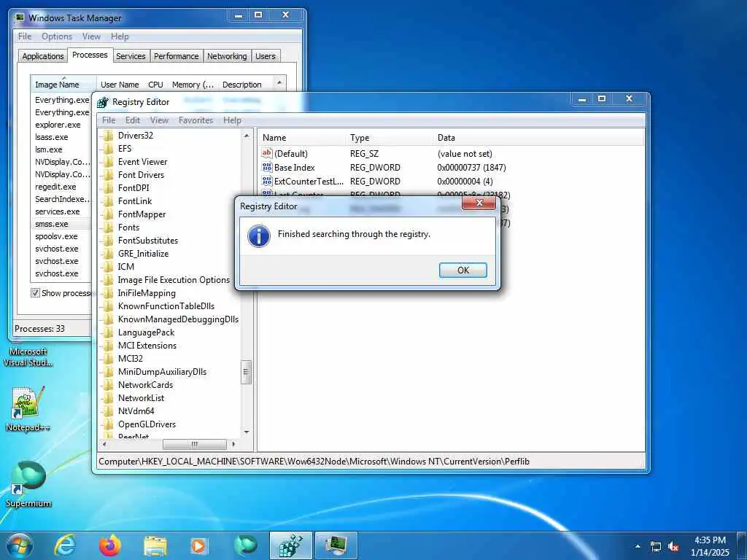Open Firefox from the taskbar
747x560 pixels.
coord(110,545)
